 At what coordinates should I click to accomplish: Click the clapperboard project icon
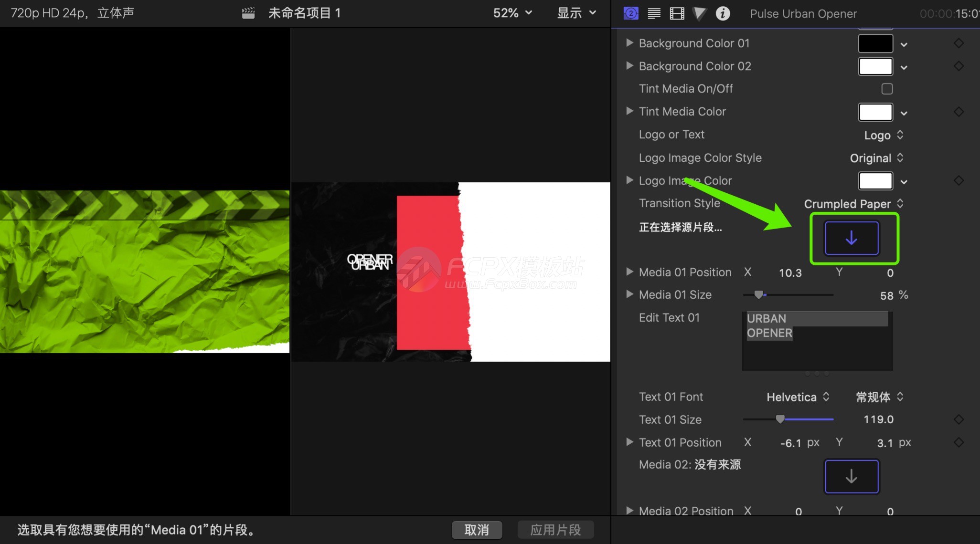click(248, 13)
